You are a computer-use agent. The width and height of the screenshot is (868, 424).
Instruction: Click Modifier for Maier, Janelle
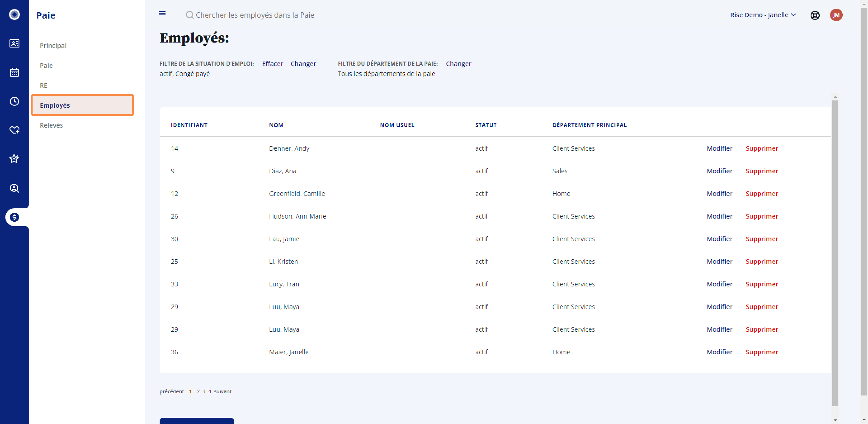point(719,352)
